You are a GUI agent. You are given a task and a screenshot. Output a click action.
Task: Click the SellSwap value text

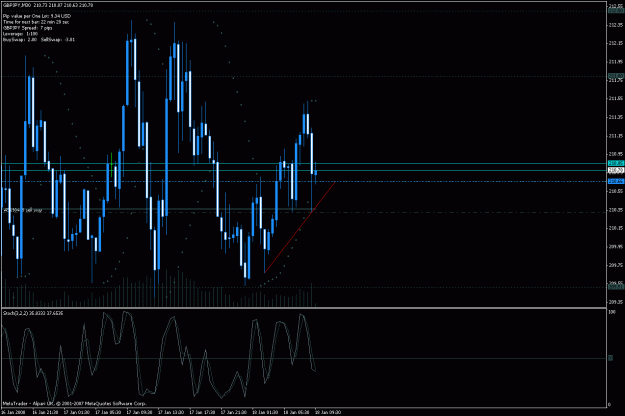pos(57,40)
